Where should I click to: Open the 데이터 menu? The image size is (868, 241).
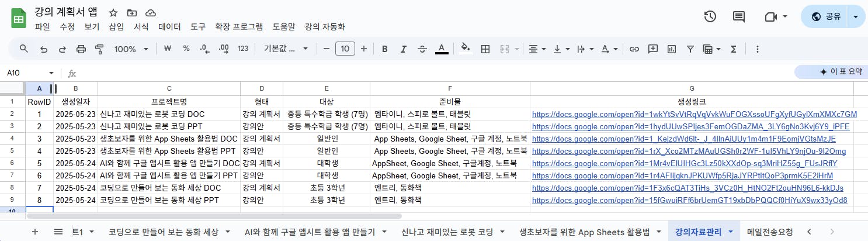click(169, 26)
